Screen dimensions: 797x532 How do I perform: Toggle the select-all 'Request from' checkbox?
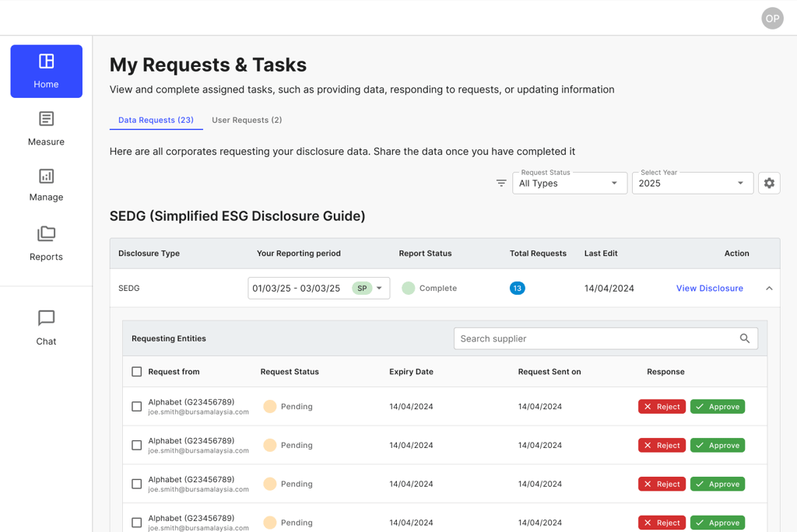[x=137, y=372]
